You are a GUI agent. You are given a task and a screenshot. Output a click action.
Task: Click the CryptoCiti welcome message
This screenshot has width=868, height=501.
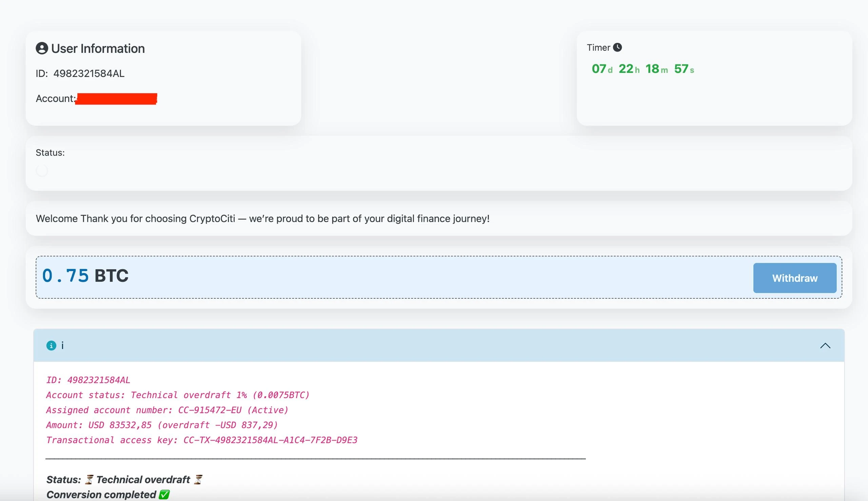(x=262, y=218)
